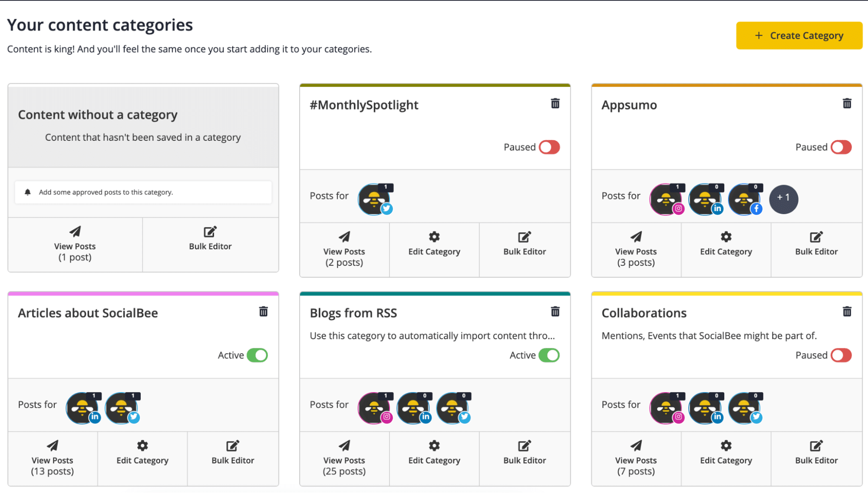Screen dimensions: 868x493
Task: Select Instagram profile avatar in Blogs from RSS
Action: 374,408
